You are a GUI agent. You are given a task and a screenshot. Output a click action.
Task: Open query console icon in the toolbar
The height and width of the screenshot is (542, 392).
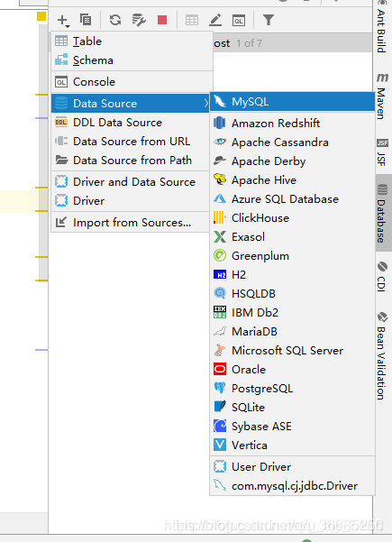(x=239, y=21)
